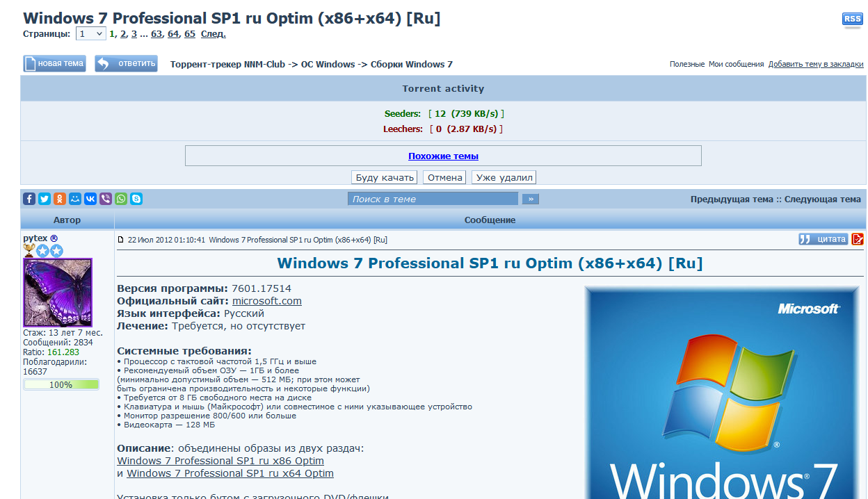Screen dimensions: 868x499
Task: Go to page 65 of the topic
Action: click(190, 33)
